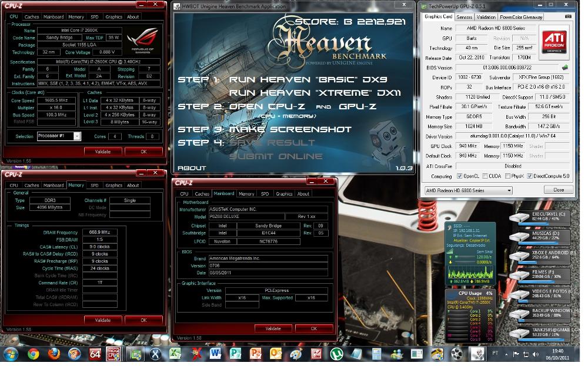Select the CPU tab in the CPU-Z Mainboard window
588x366 pixels.
click(184, 194)
